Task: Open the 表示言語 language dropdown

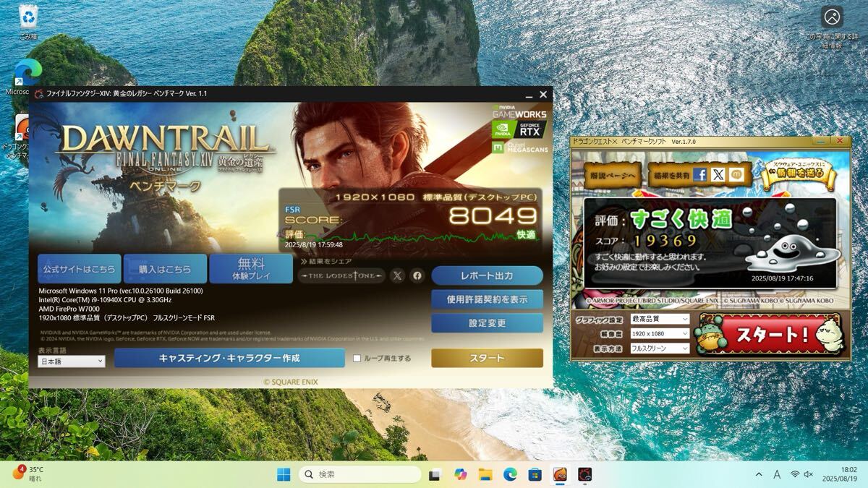Action: [x=72, y=361]
